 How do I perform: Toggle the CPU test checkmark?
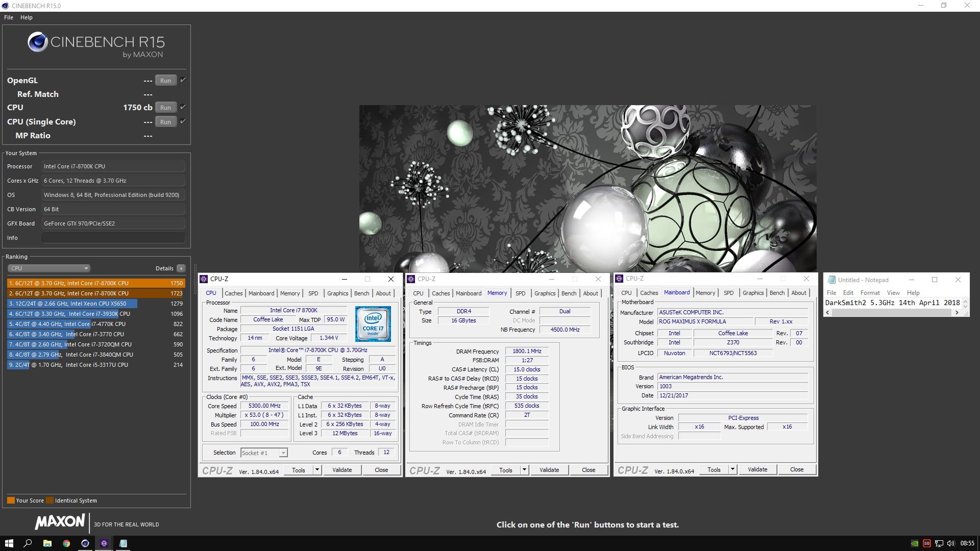(183, 107)
